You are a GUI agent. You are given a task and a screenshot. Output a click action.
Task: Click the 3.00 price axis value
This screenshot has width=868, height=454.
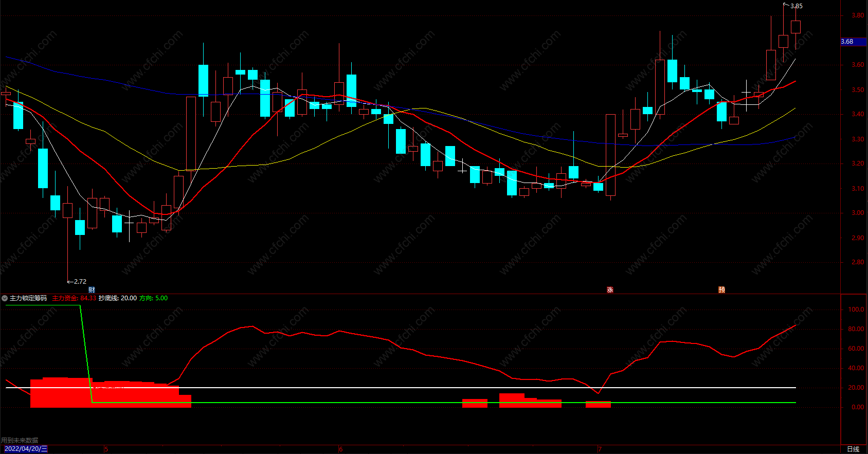click(x=858, y=213)
